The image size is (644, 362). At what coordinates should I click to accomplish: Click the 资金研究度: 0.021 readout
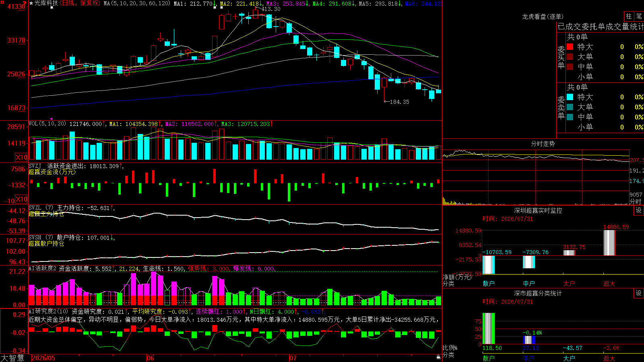[x=100, y=311]
